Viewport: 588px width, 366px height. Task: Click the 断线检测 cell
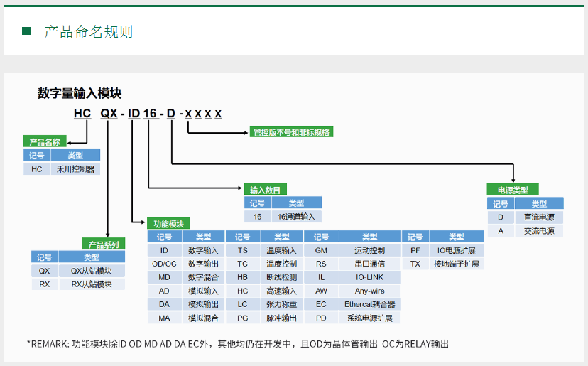tap(281, 277)
